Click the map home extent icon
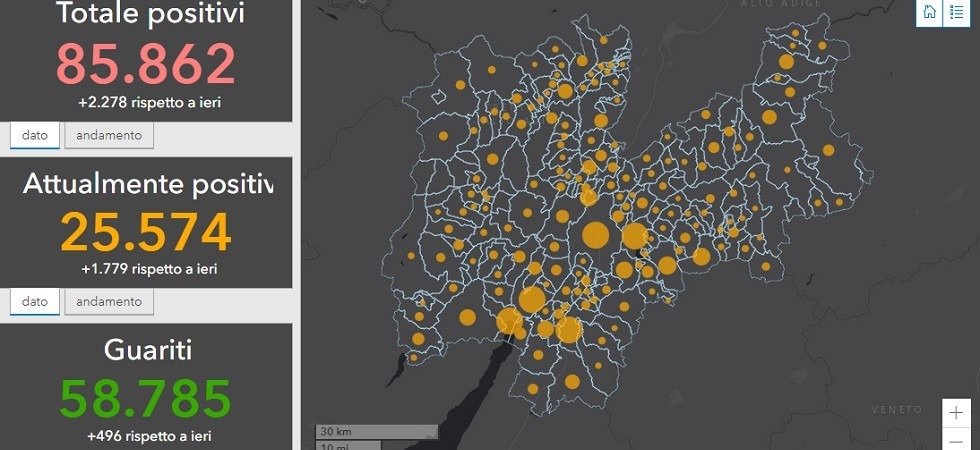 (x=929, y=12)
